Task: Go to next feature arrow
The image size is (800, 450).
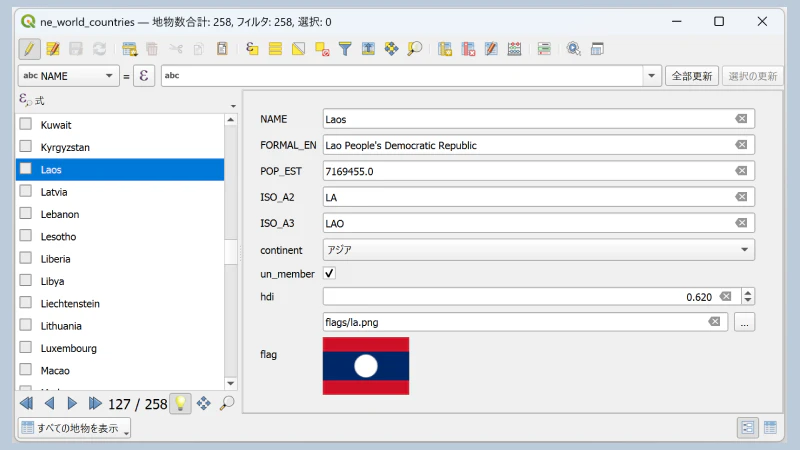Action: click(x=72, y=403)
